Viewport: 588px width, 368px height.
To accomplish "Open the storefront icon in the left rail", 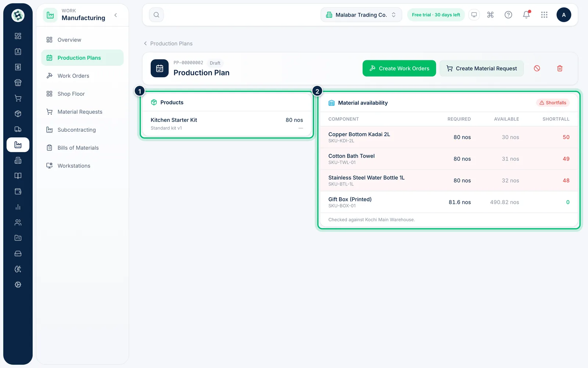I will [x=18, y=82].
